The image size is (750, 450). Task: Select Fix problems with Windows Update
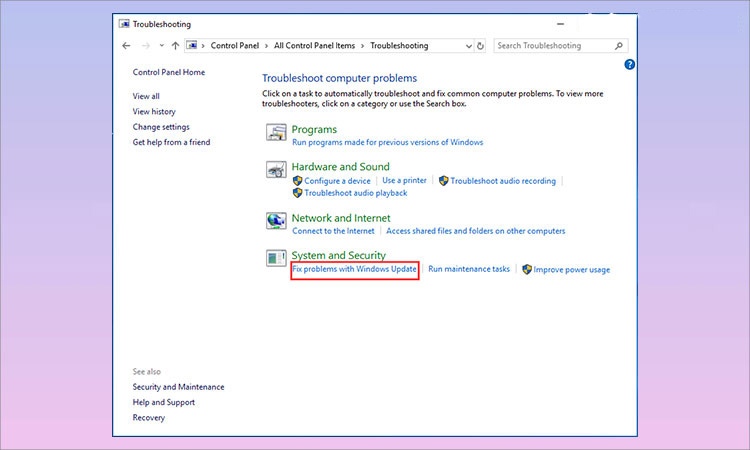[x=354, y=269]
